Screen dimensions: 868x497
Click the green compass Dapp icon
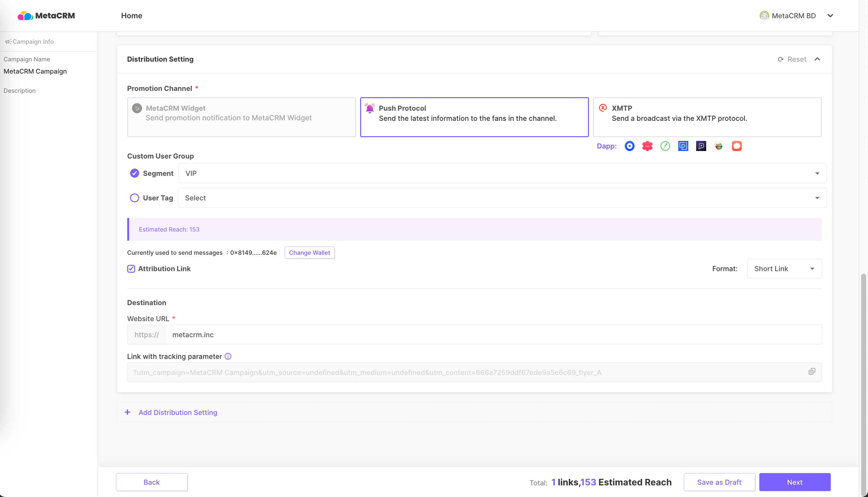pyautogui.click(x=665, y=146)
